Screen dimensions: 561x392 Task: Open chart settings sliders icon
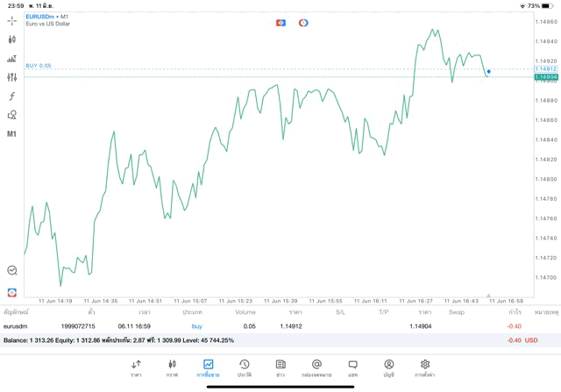pyautogui.click(x=12, y=77)
